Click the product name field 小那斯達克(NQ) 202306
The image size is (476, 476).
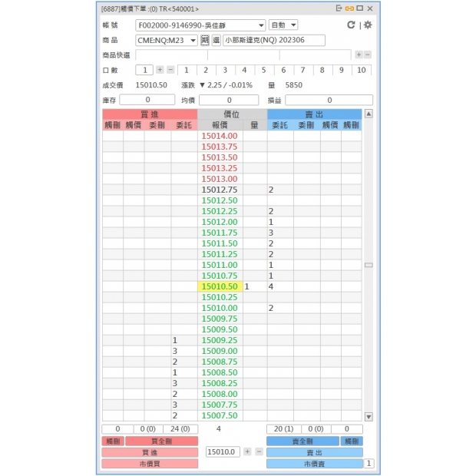point(274,40)
